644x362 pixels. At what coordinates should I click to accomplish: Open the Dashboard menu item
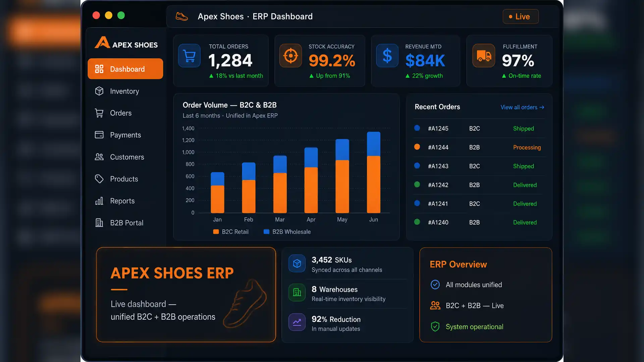click(125, 69)
